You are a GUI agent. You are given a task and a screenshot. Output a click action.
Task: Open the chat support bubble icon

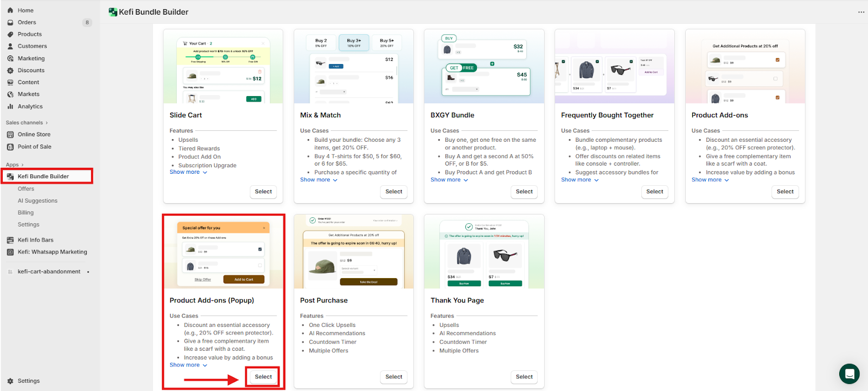(849, 374)
